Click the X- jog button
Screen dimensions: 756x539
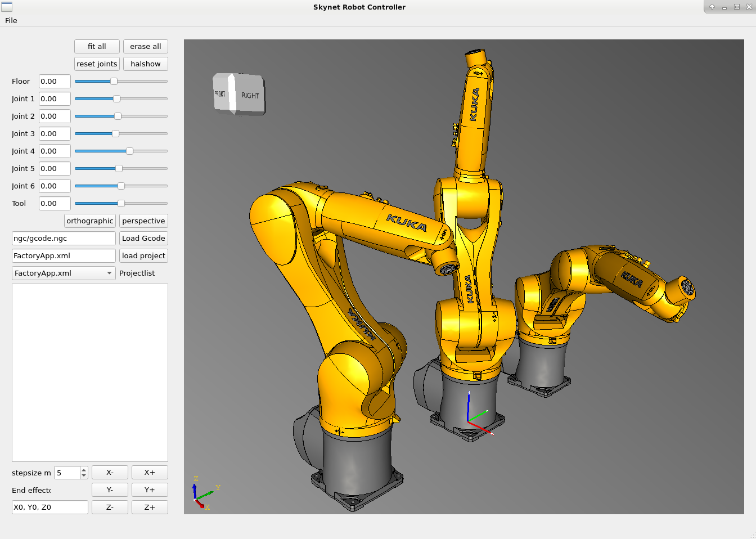point(110,473)
